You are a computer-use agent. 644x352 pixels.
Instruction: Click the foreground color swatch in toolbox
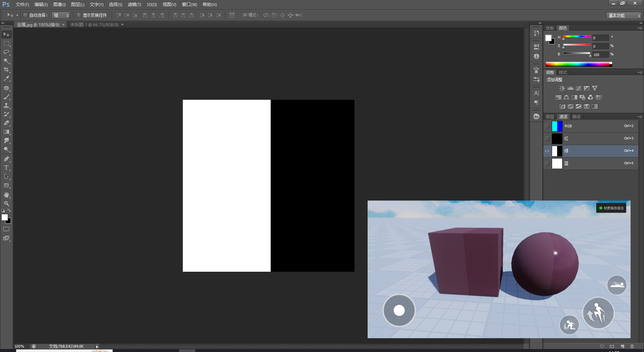(x=5, y=217)
